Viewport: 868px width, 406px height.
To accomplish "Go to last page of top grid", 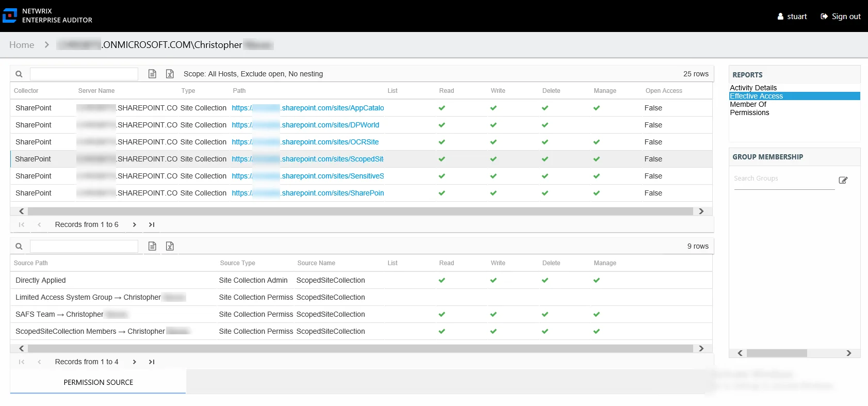I will [152, 224].
